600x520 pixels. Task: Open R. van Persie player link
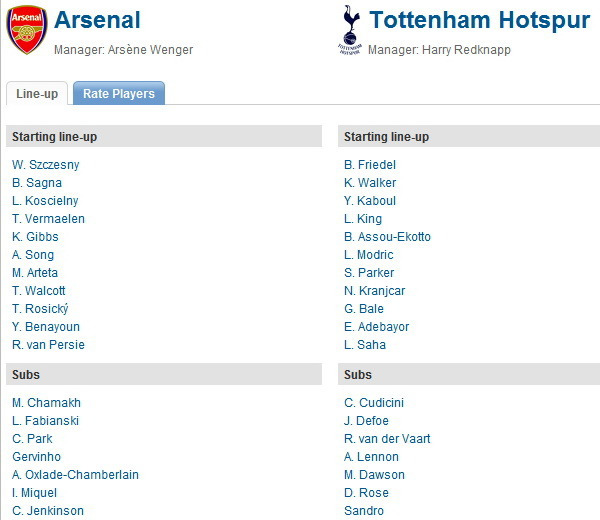tap(48, 345)
